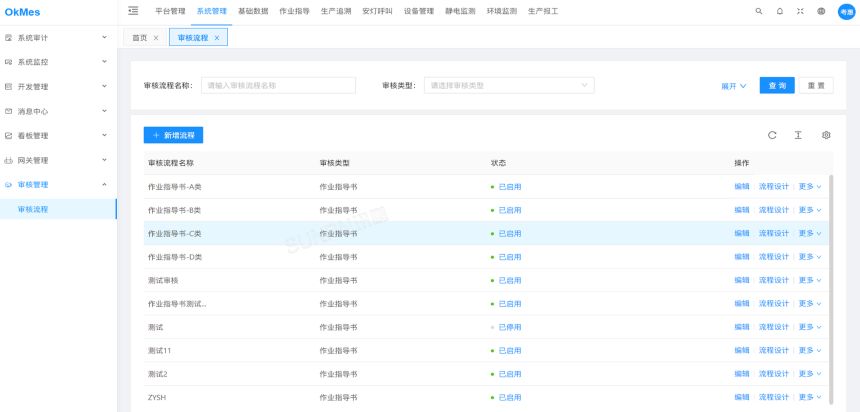Open the language globe icon
The image size is (860, 412).
click(821, 11)
